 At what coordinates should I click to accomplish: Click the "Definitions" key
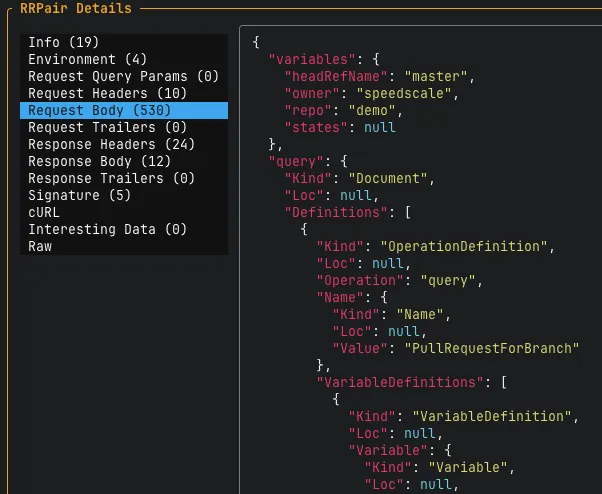click(x=336, y=212)
